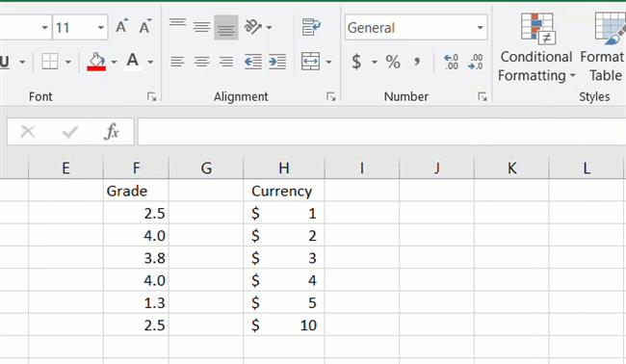Toggle Center horizontal text alignment
The image size is (626, 364).
pos(201,62)
